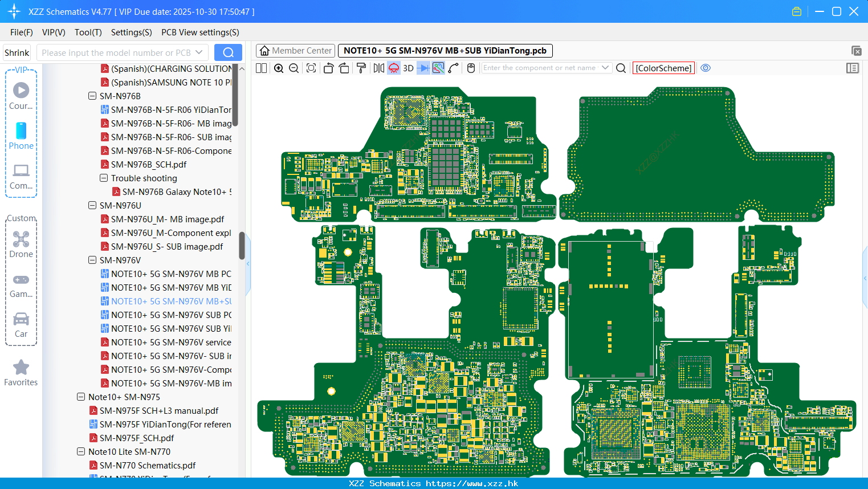Screen dimensions: 868x489
Task: Collapse the Note10+ SM-N975 node
Action: [x=81, y=397]
